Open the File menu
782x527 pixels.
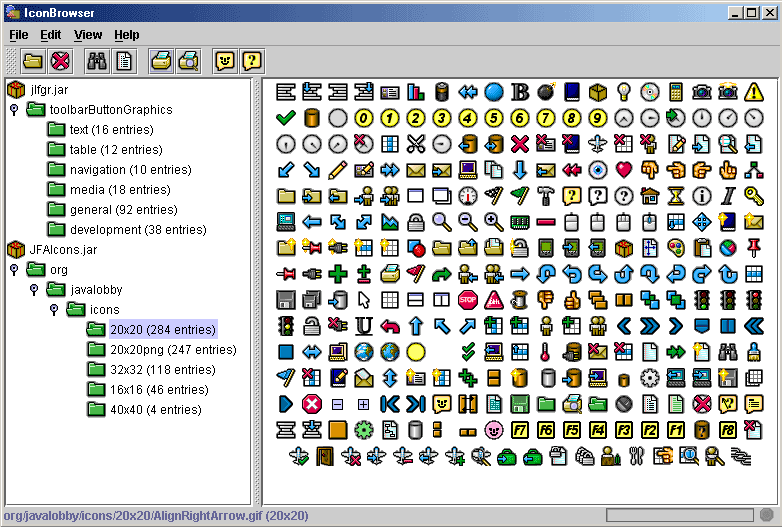tap(19, 35)
